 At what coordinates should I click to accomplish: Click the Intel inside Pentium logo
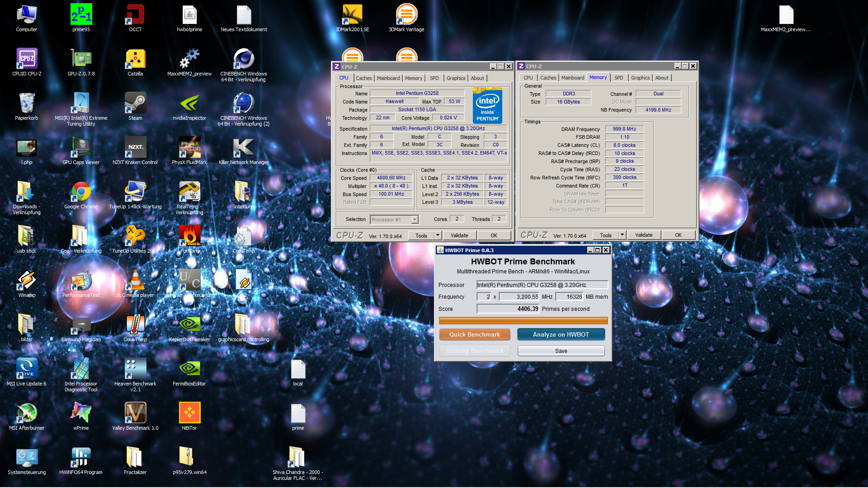(487, 106)
